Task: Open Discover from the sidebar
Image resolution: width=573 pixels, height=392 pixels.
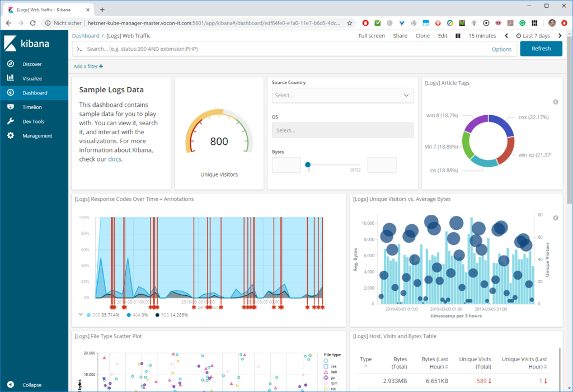Action: pos(32,64)
